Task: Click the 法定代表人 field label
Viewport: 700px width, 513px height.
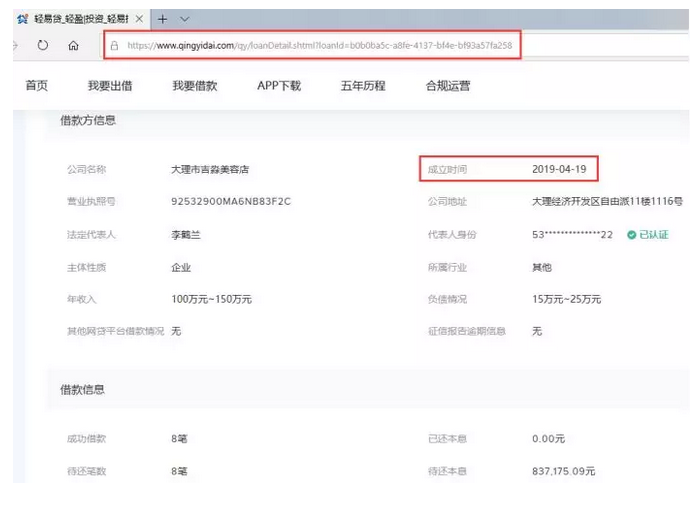Action: coord(91,235)
